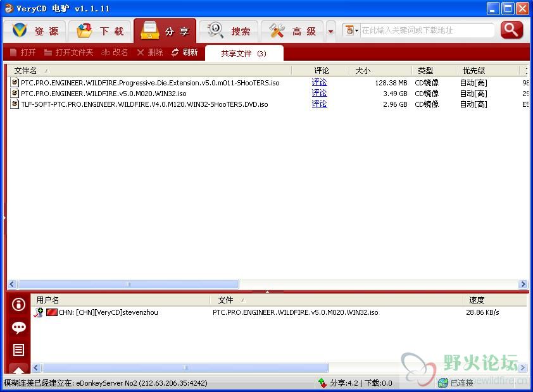Click 打开文件夹 (Open folder) toolbar button
Viewport: 533px width, 392px height.
[68, 52]
